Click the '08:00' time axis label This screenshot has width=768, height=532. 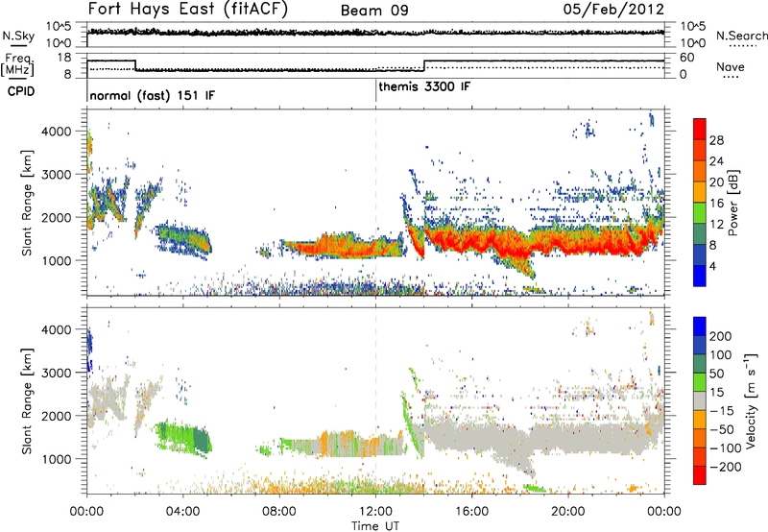pyautogui.click(x=279, y=512)
